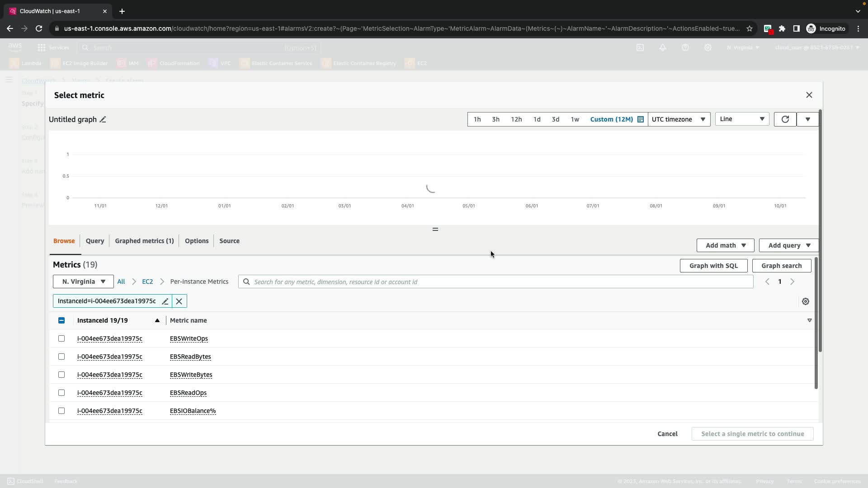Screen dimensions: 868x488
Task: Open the UTC timezone dropdown
Action: click(x=679, y=119)
